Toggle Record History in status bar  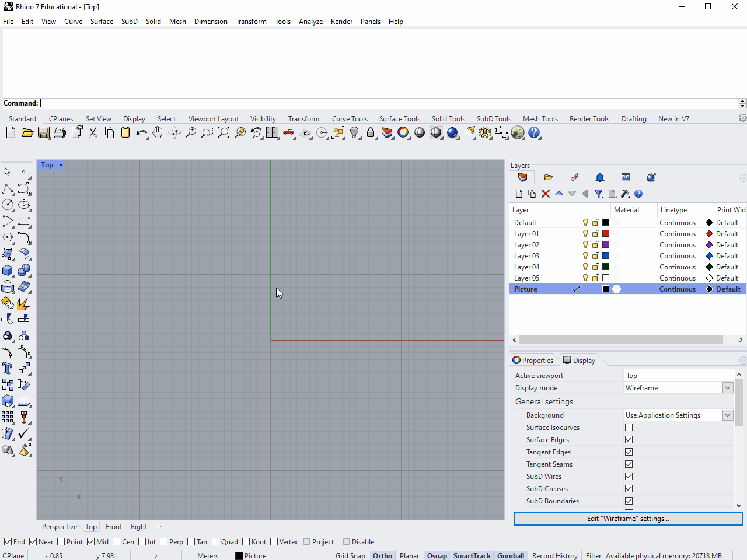[x=555, y=556]
